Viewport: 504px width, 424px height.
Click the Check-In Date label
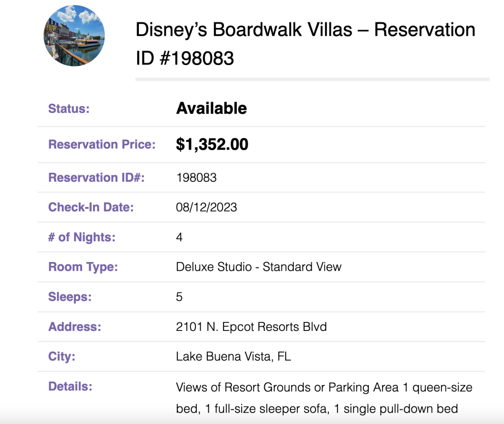click(x=91, y=207)
